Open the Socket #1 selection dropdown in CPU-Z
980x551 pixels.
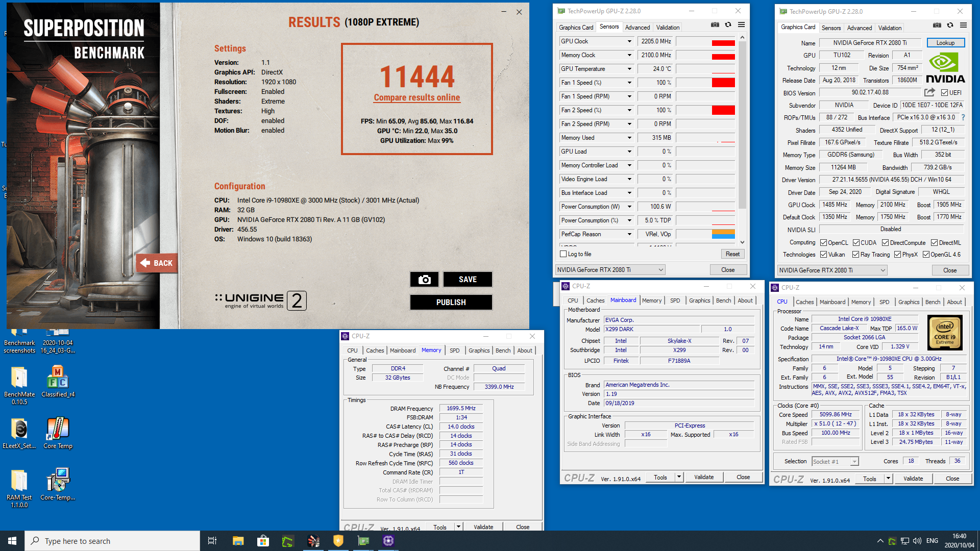[835, 461]
